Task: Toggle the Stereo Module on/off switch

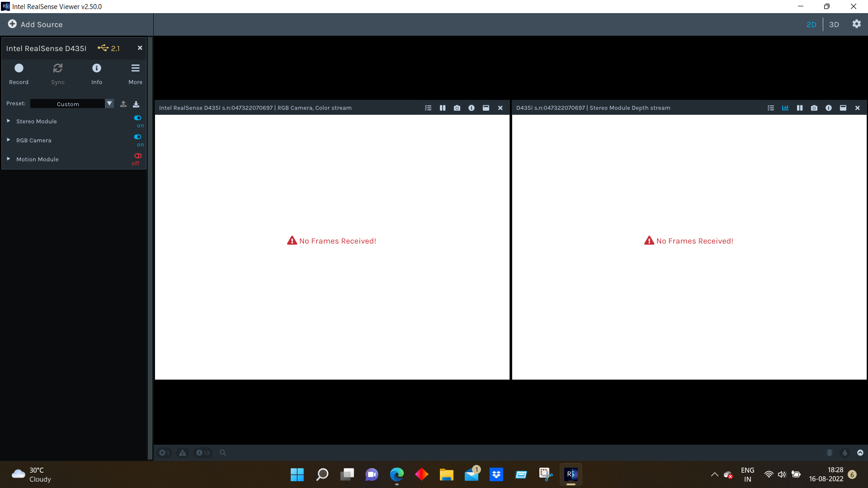Action: pos(137,118)
